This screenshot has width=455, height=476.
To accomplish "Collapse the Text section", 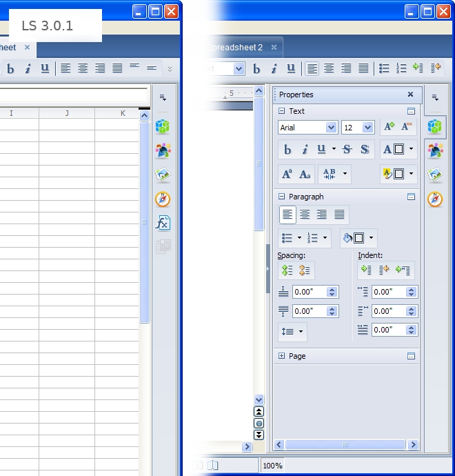I will (x=281, y=111).
